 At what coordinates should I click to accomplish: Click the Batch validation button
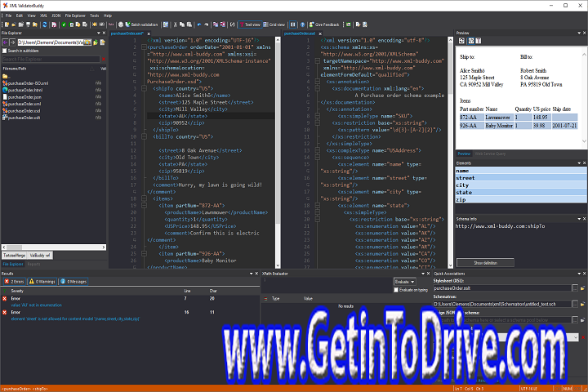[x=142, y=24]
